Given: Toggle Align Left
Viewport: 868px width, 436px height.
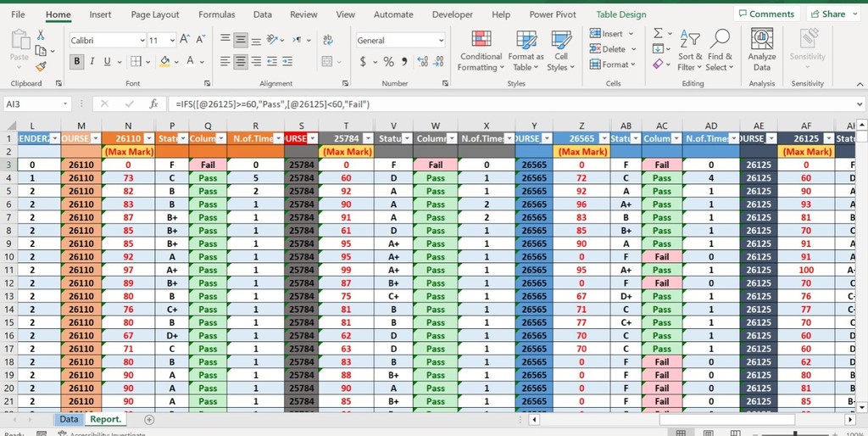Looking at the screenshot, I should tap(225, 61).
